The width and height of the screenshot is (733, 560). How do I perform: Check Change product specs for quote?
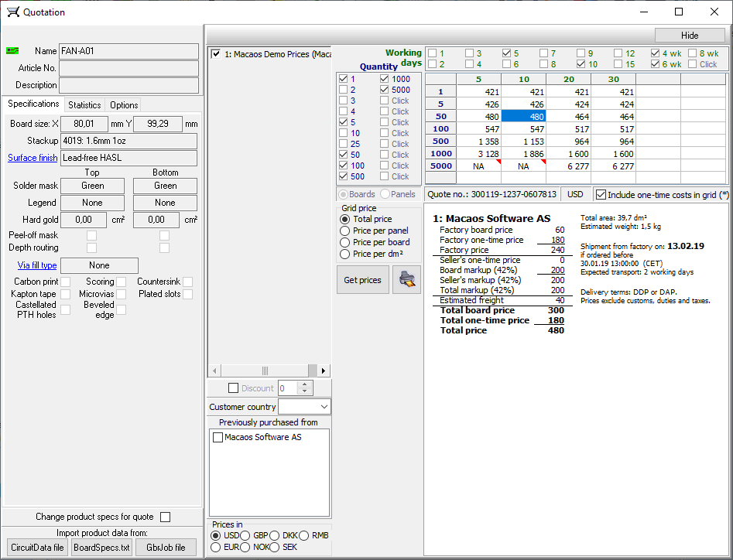tap(165, 517)
